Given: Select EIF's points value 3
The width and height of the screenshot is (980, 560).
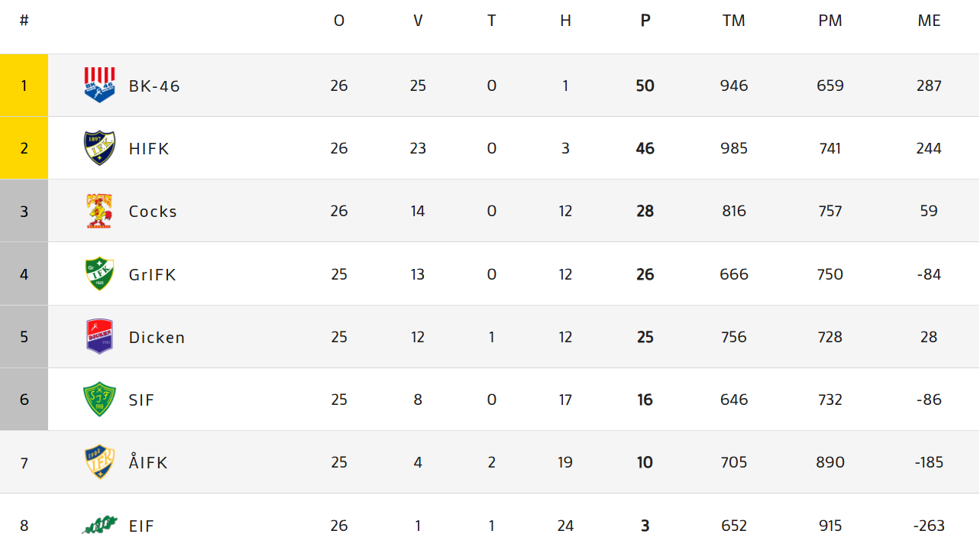Looking at the screenshot, I should pos(645,526).
